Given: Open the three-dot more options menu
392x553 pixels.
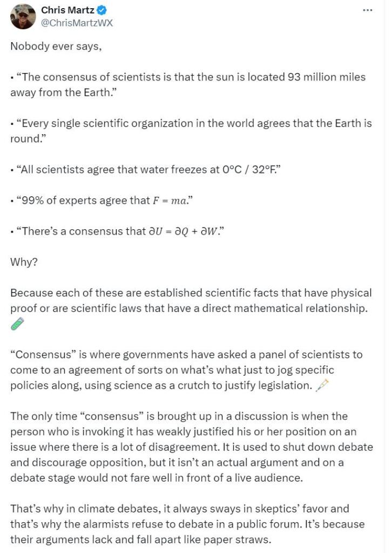Looking at the screenshot, I should click(x=368, y=11).
